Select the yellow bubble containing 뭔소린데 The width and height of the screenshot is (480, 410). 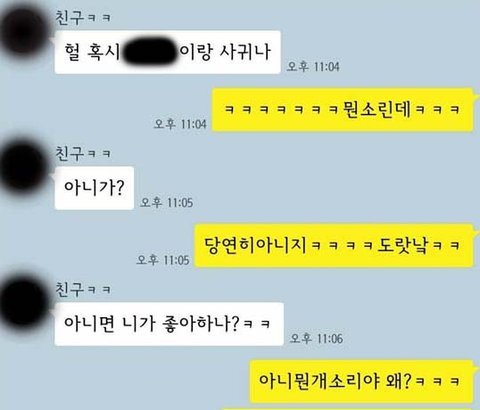343,110
